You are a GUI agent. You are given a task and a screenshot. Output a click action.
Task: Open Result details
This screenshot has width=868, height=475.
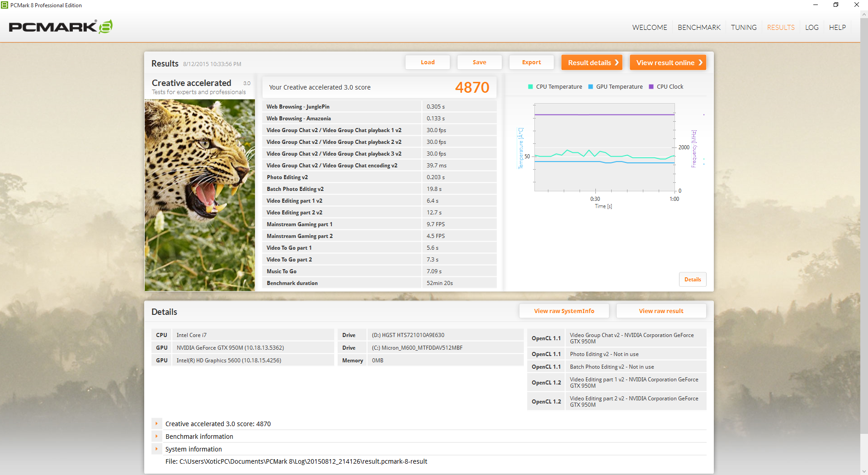pos(592,62)
